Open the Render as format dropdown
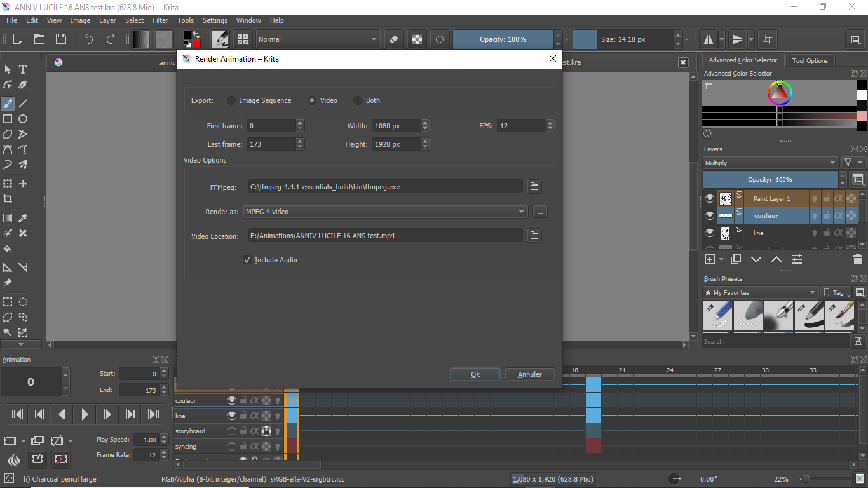Image resolution: width=868 pixels, height=488 pixels. tap(386, 212)
